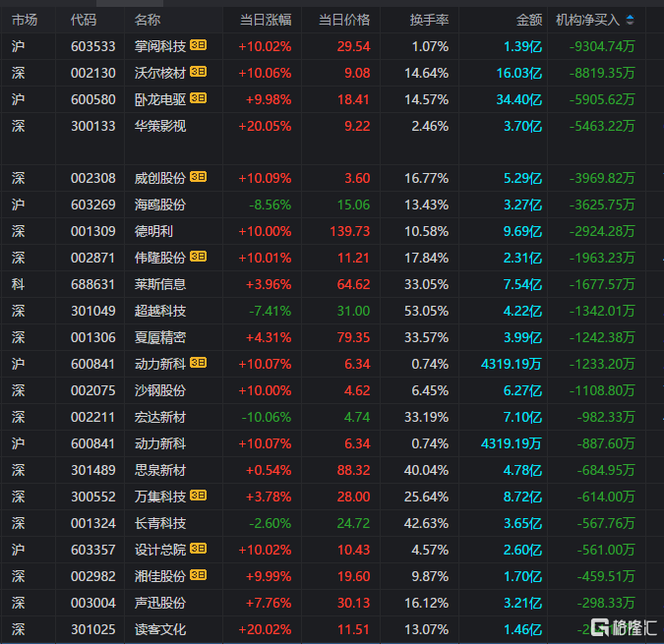Click the horizontal scrollbar thumb at top
This screenshot has width=664, height=644.
pyautogui.click(x=130, y=3)
